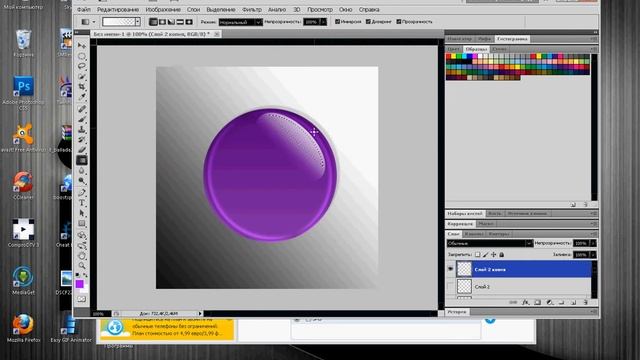Viewport: 640px width, 360px height.
Task: Lock transparent pixels
Action: pos(478,254)
